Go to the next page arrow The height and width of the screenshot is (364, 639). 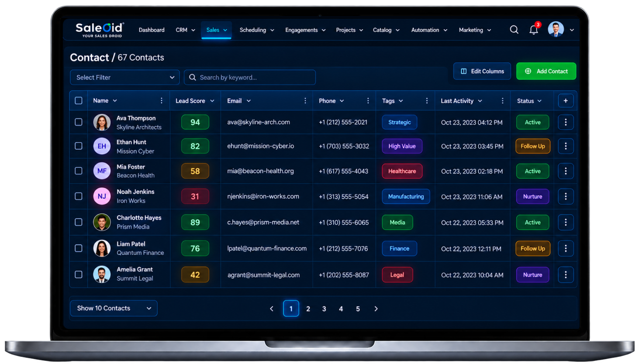coord(376,309)
